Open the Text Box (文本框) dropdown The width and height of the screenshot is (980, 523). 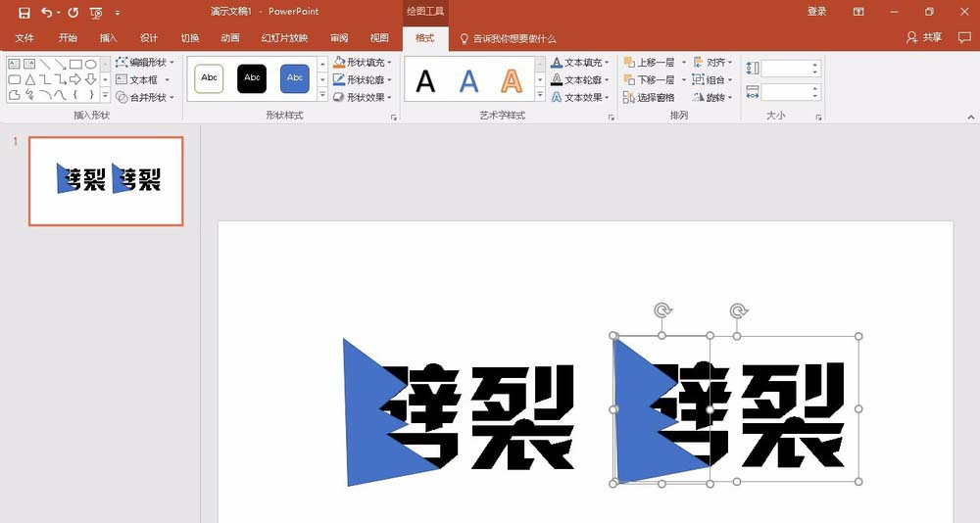143,79
